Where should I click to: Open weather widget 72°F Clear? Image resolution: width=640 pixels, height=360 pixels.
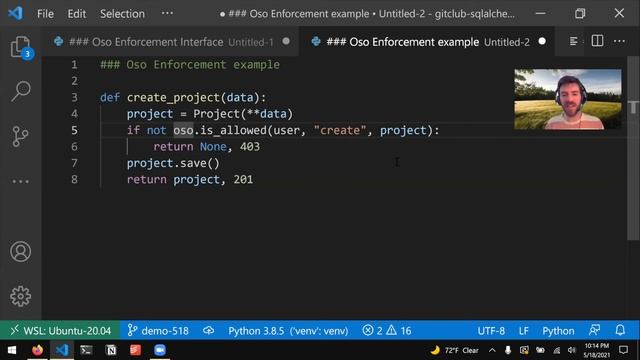tap(454, 350)
